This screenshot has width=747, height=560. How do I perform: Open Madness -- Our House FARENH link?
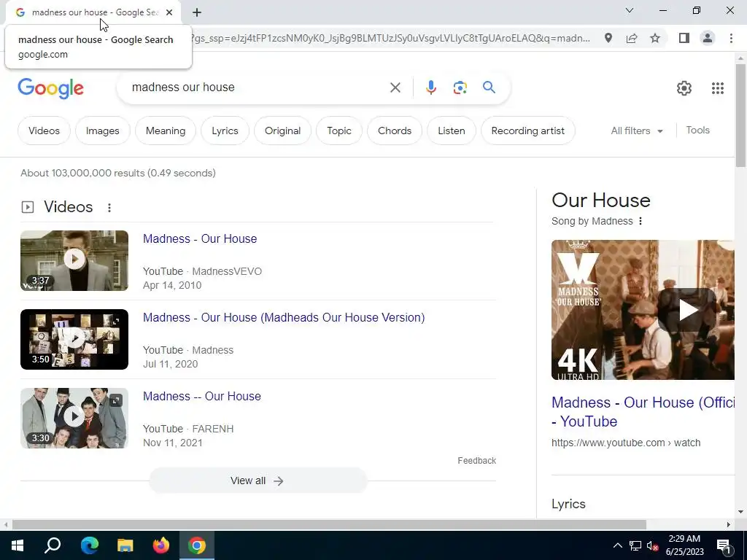point(201,396)
